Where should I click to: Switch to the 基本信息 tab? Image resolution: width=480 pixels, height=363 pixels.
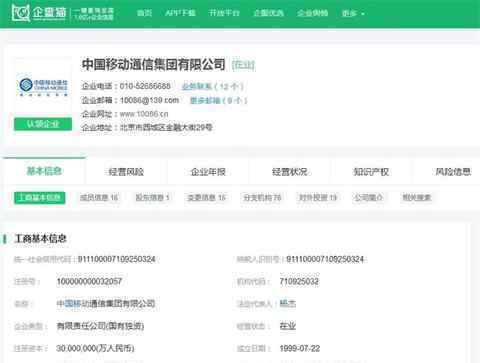[44, 171]
